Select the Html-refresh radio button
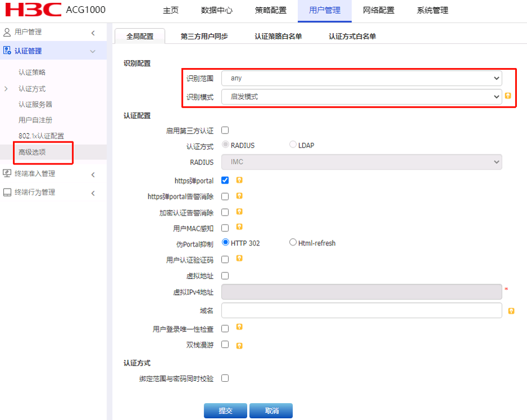 (293, 243)
